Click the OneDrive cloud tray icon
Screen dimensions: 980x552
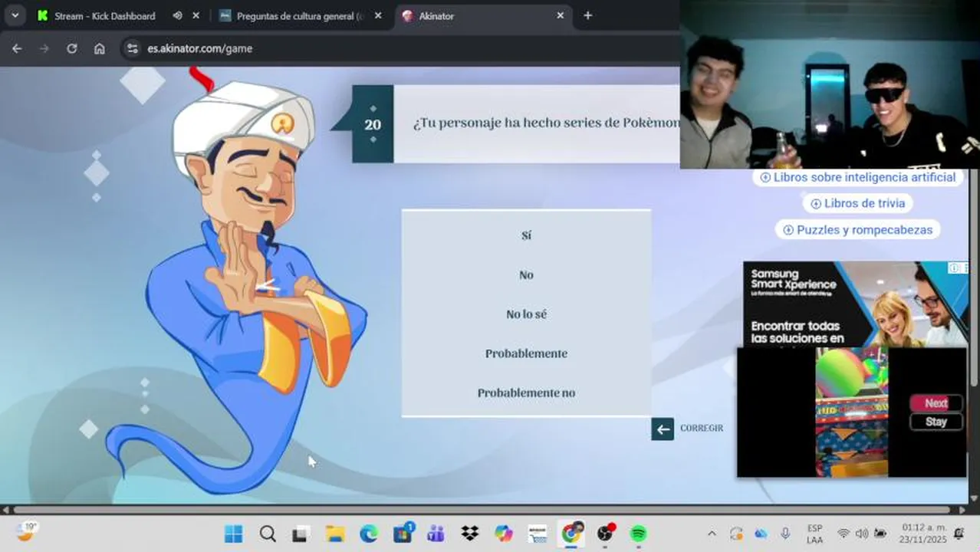click(761, 534)
